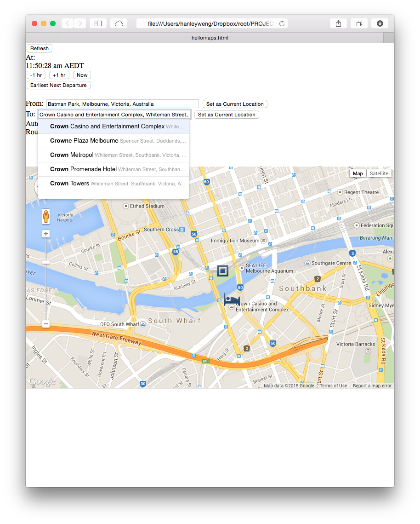This screenshot has width=420, height=524.
Task: Click Southern Cross station train icon
Action: pyautogui.click(x=182, y=230)
